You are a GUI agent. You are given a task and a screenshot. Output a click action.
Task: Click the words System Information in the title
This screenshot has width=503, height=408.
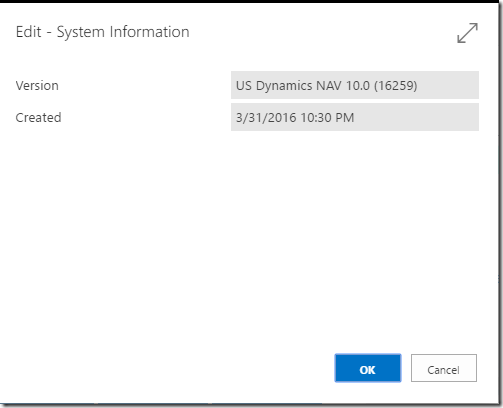click(x=123, y=32)
